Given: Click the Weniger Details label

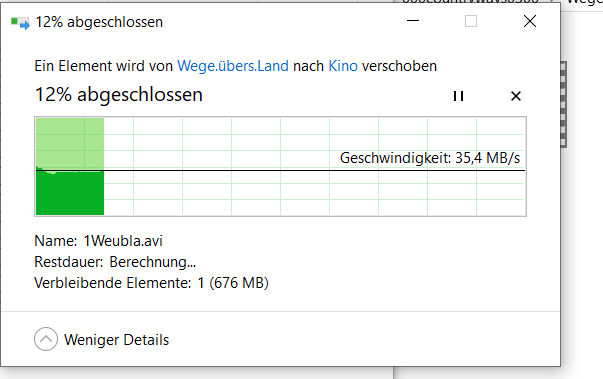Looking at the screenshot, I should [x=117, y=340].
